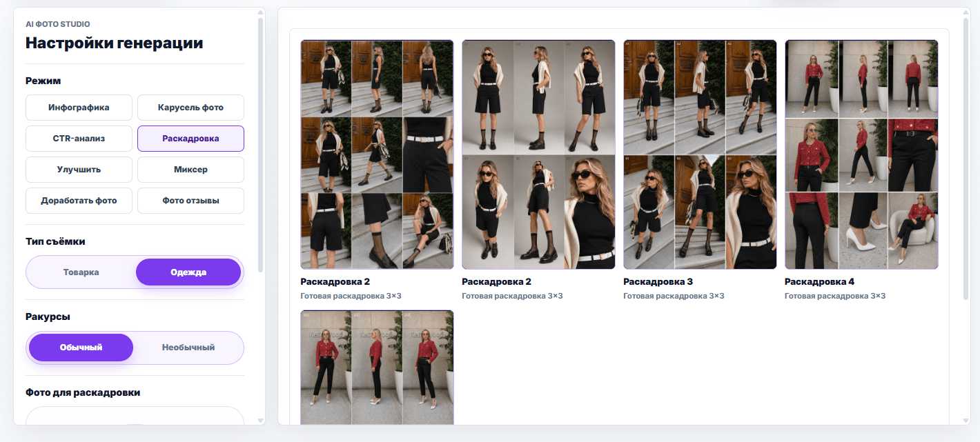Click the Раскадровка 4 title text
Viewport: 980px width, 442px height.
tap(819, 282)
